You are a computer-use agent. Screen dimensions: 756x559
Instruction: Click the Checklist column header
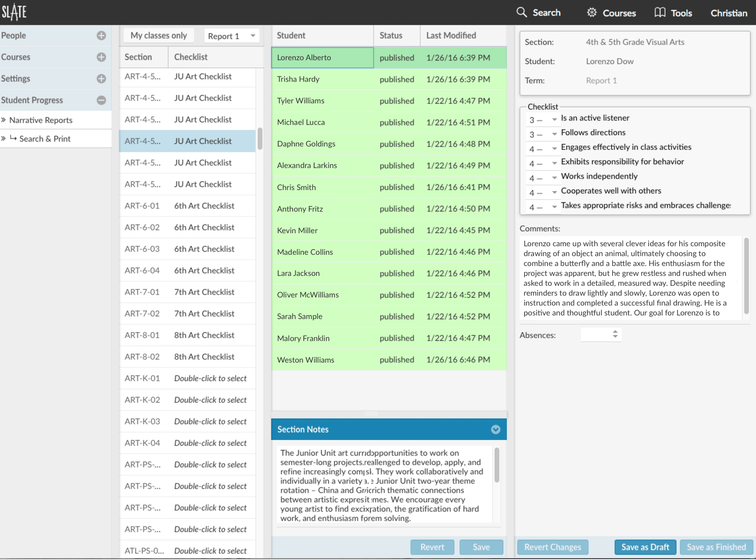[215, 57]
